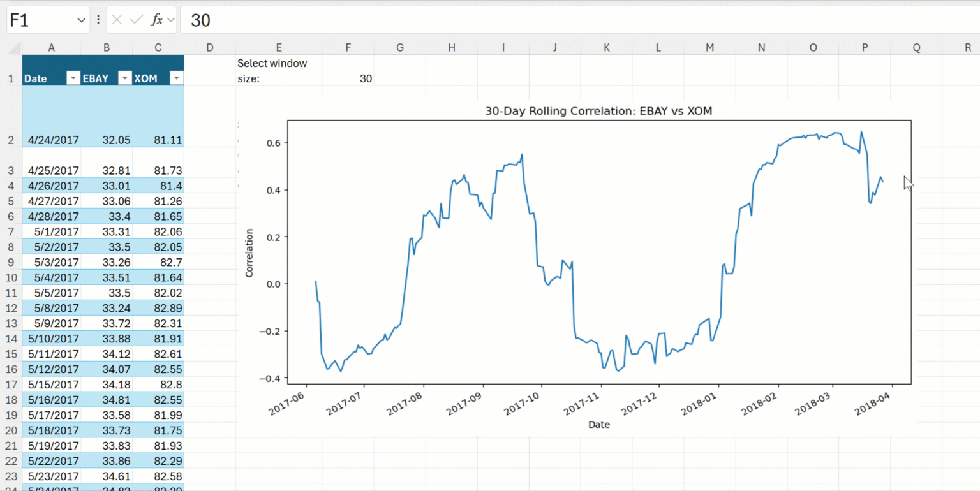Screen dimensions: 980x491
Task: Open the Date column filter dropdown
Action: point(73,78)
